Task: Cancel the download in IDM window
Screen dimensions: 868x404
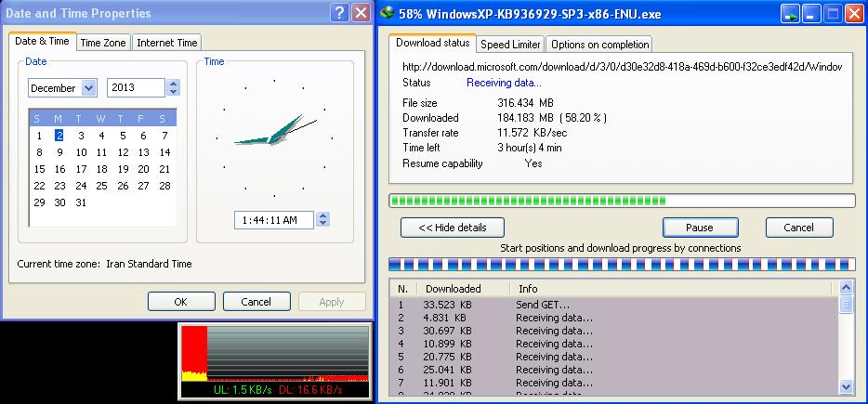Action: pos(799,228)
